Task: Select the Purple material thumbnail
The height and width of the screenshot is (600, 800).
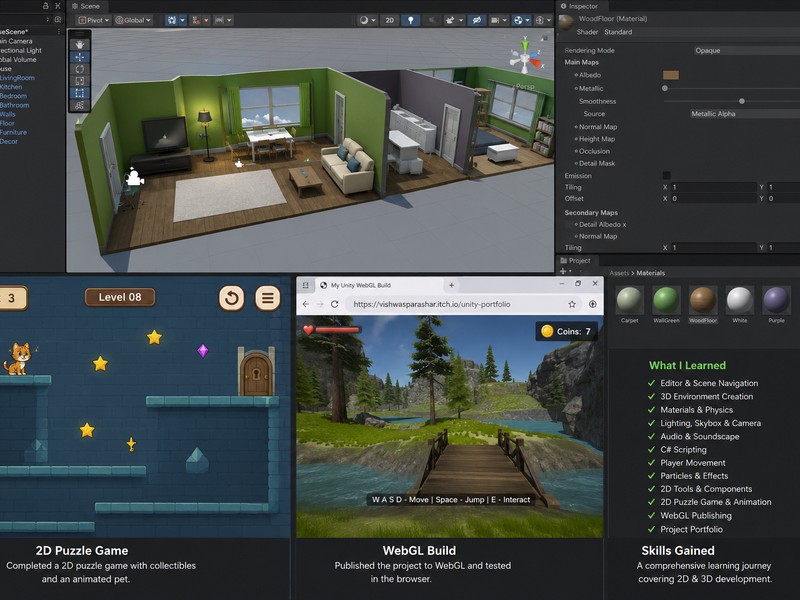Action: point(776,305)
